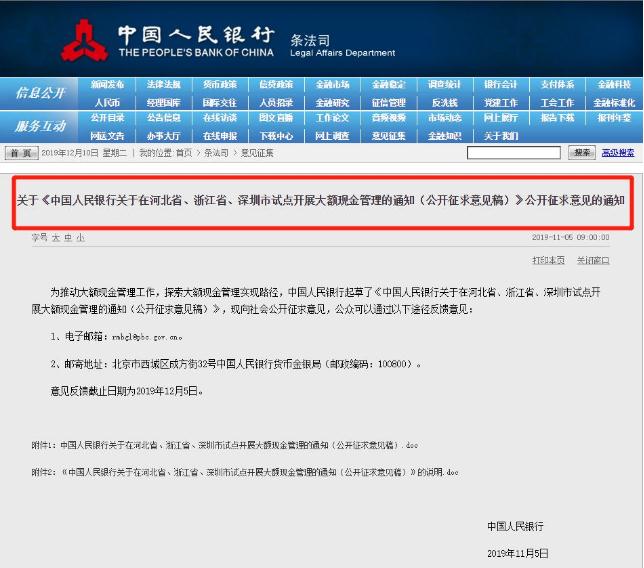Open 音频视频 navigation item
Viewport: 644px width, 568px height.
389,118
